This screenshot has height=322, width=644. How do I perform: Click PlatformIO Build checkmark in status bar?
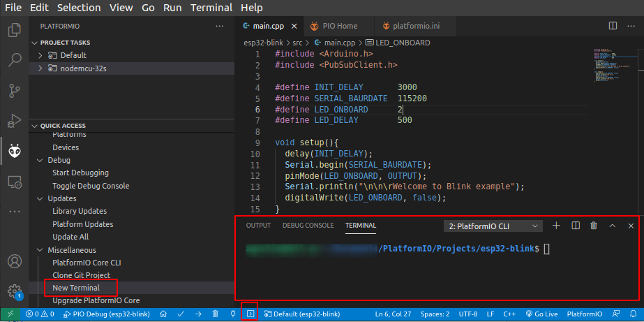tap(180, 314)
